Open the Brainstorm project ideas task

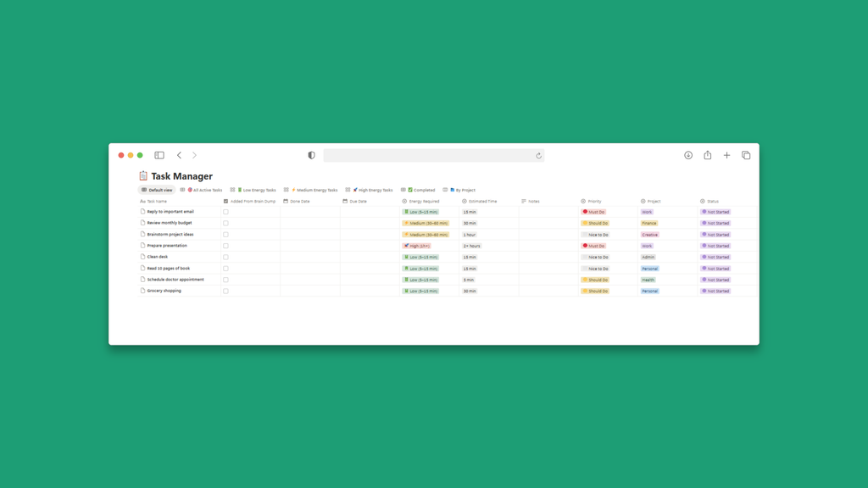(170, 234)
